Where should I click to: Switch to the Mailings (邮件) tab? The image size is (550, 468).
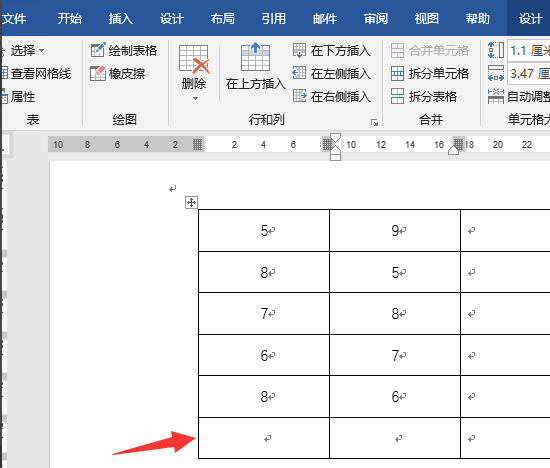[325, 18]
